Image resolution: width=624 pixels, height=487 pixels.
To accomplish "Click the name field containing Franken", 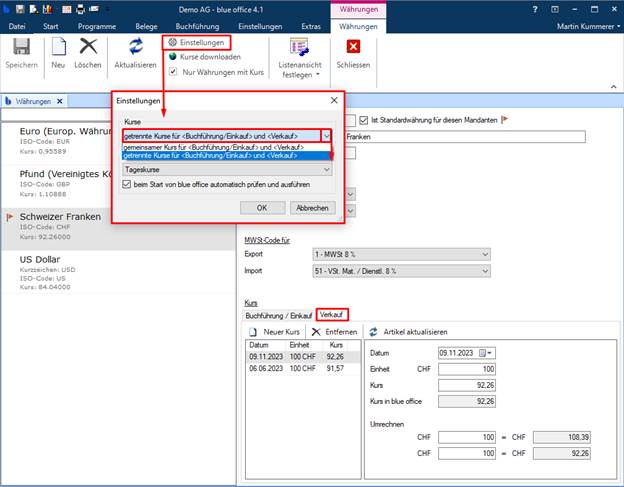I will [465, 136].
